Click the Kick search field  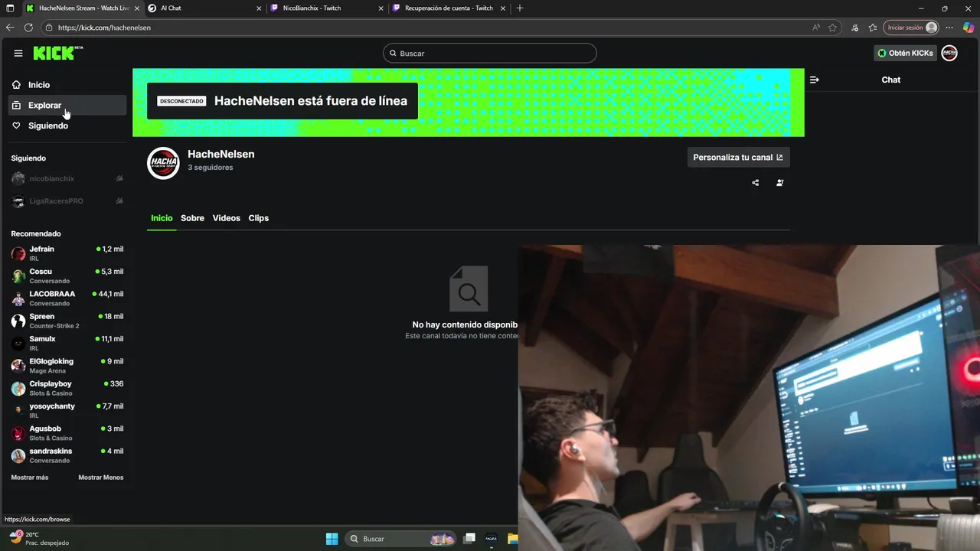click(x=490, y=54)
